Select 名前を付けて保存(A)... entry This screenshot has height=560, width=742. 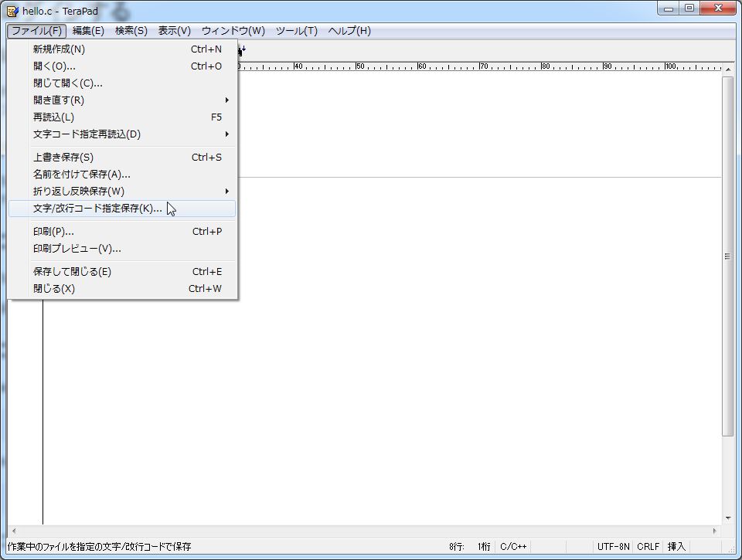(122, 175)
